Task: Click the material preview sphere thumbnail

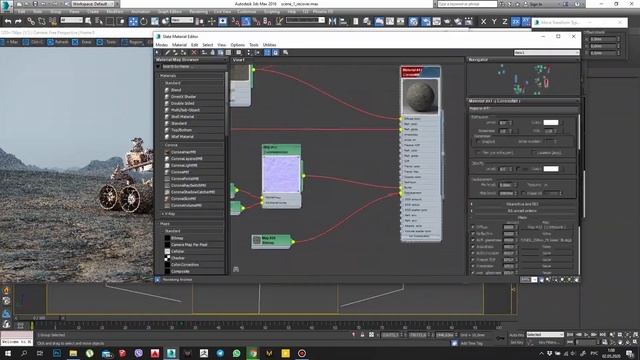Action: click(420, 96)
